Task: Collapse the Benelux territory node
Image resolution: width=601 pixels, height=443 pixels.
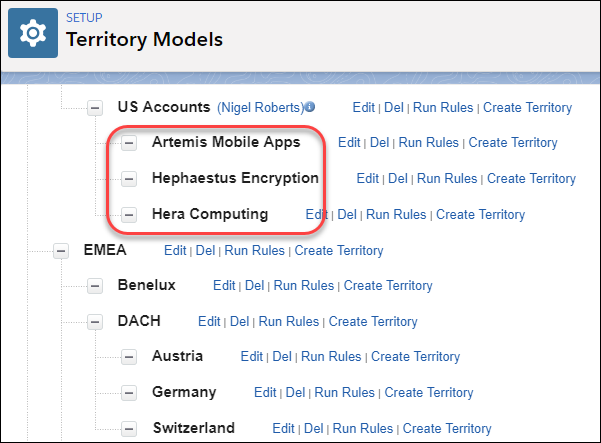Action: [95, 286]
